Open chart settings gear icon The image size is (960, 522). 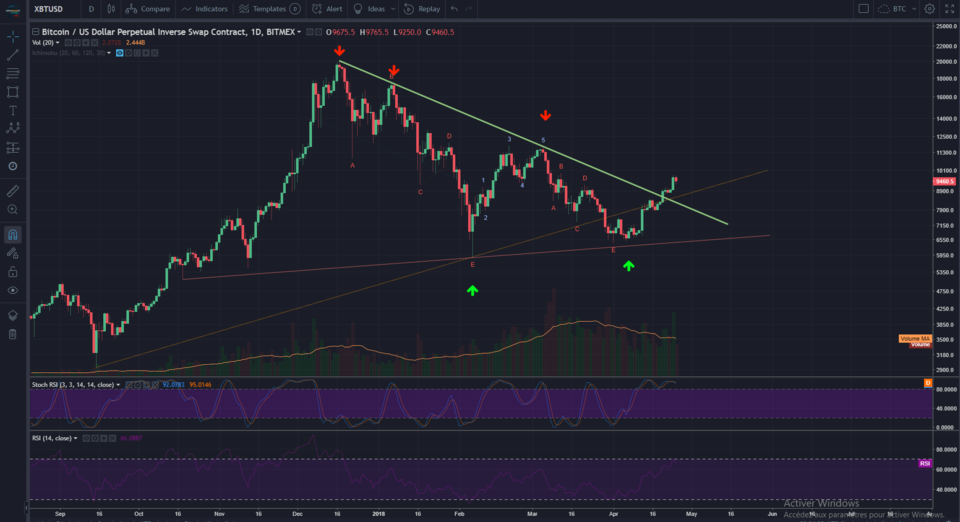(929, 9)
